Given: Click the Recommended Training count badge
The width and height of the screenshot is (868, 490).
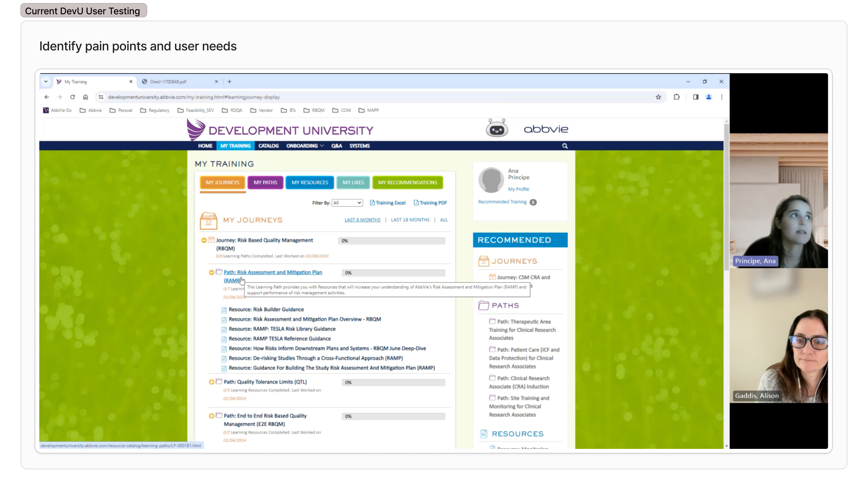Looking at the screenshot, I should [x=533, y=202].
